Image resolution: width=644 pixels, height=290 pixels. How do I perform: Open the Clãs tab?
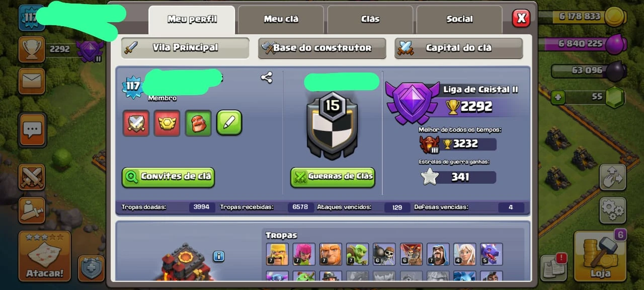click(370, 20)
